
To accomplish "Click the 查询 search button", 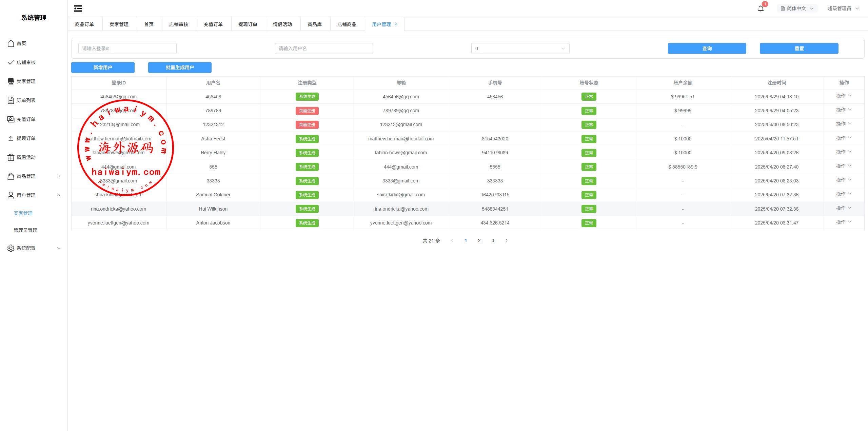I will (707, 48).
